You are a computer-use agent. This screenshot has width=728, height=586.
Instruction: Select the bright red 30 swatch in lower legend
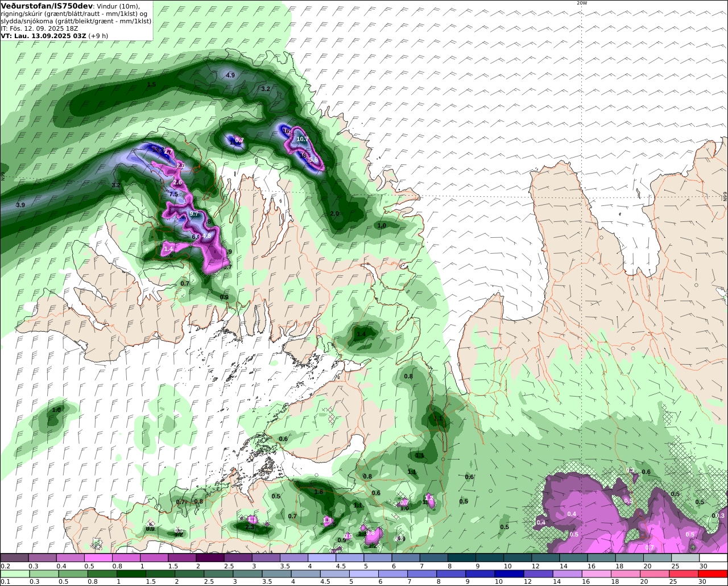pyautogui.click(x=713, y=574)
